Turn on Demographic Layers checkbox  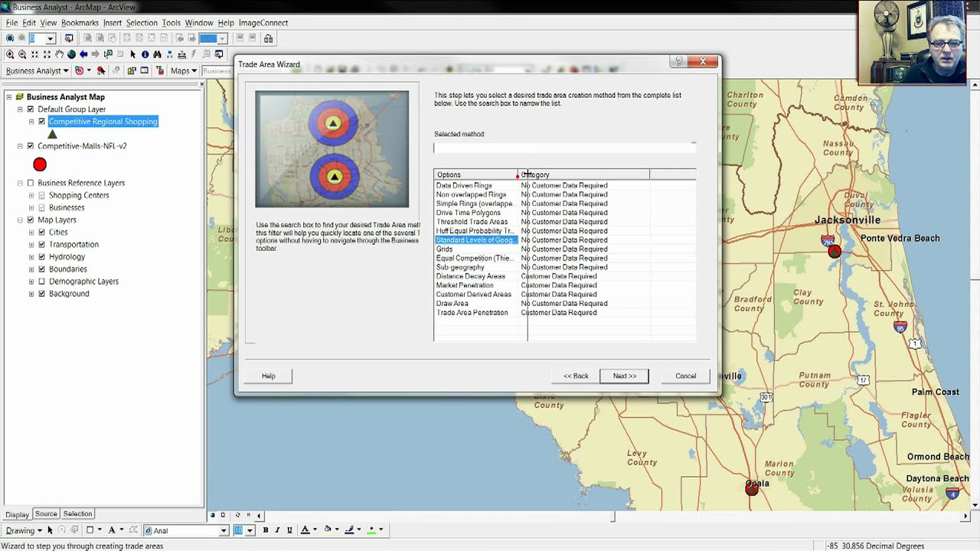[42, 282]
